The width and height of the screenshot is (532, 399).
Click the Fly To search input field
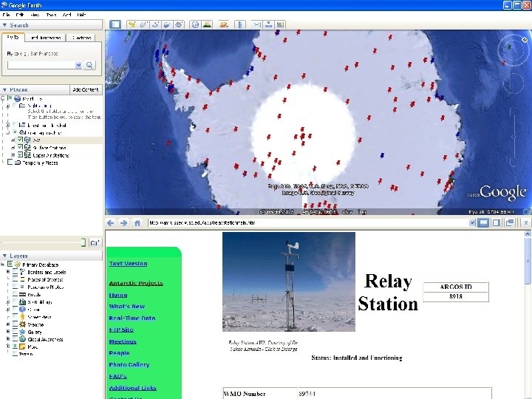[41, 65]
